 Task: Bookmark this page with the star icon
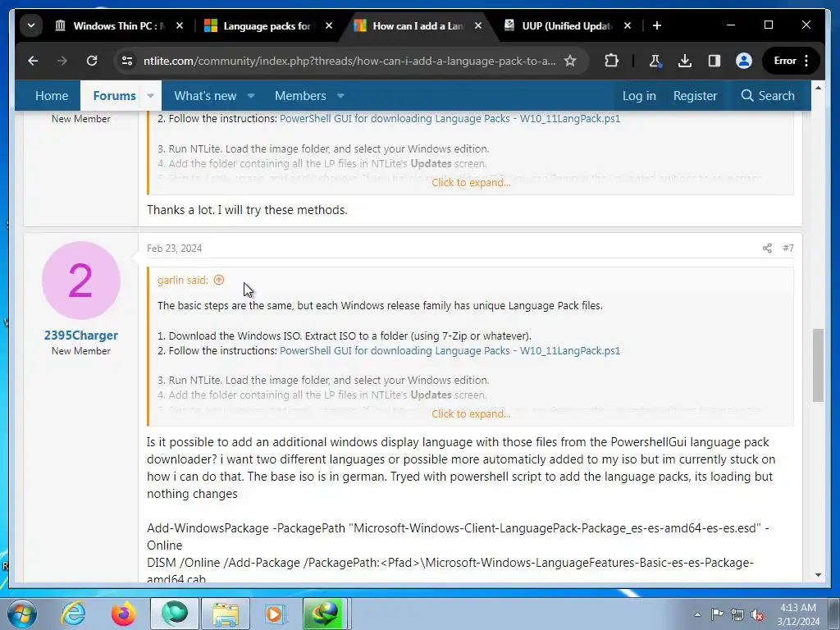click(x=570, y=61)
